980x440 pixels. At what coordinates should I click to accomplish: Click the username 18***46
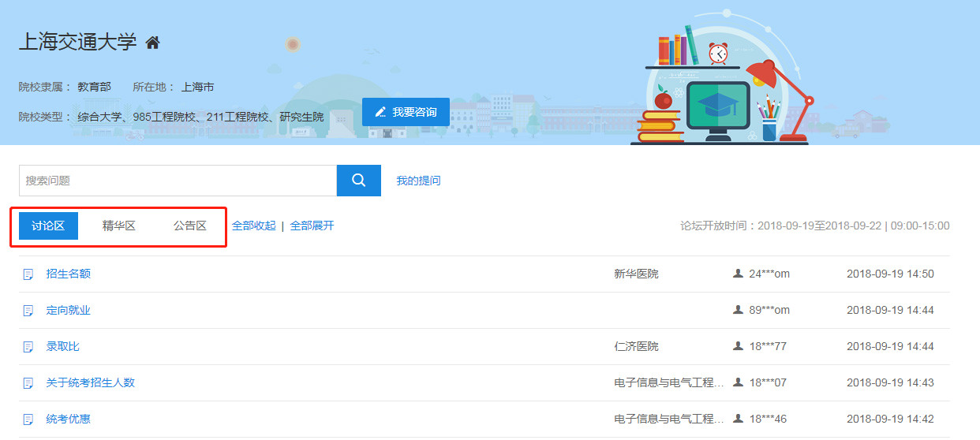pos(768,419)
